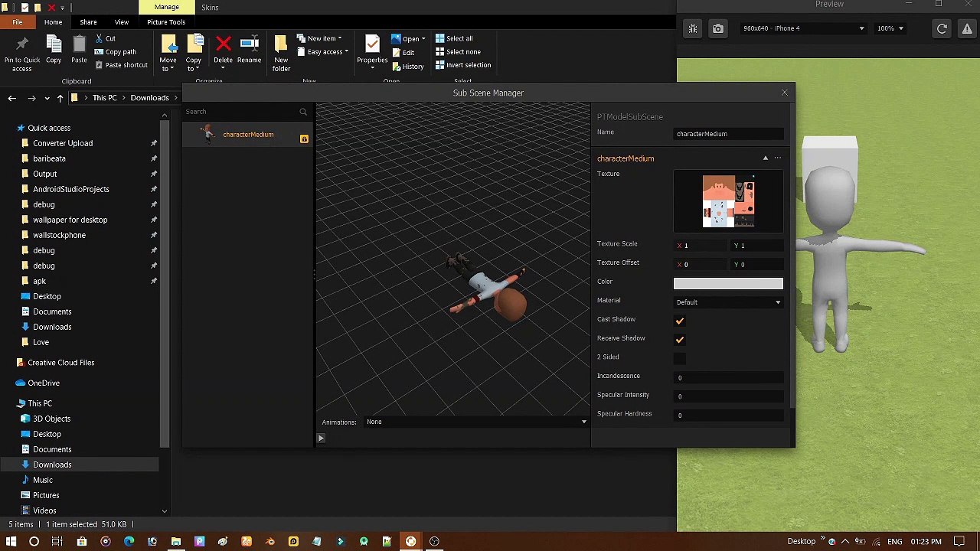Expand the New item dropdown
The width and height of the screenshot is (980, 551).
(318, 38)
